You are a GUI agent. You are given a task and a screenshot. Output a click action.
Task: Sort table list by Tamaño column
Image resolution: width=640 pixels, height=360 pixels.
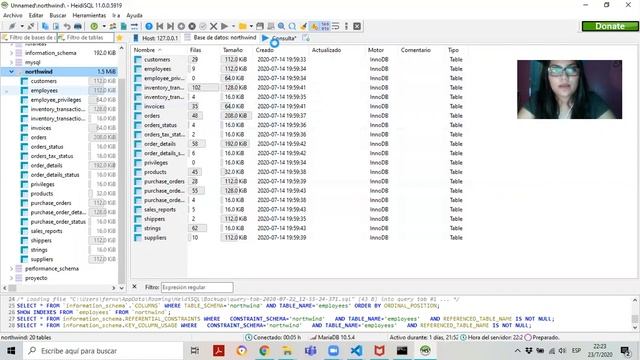236,50
